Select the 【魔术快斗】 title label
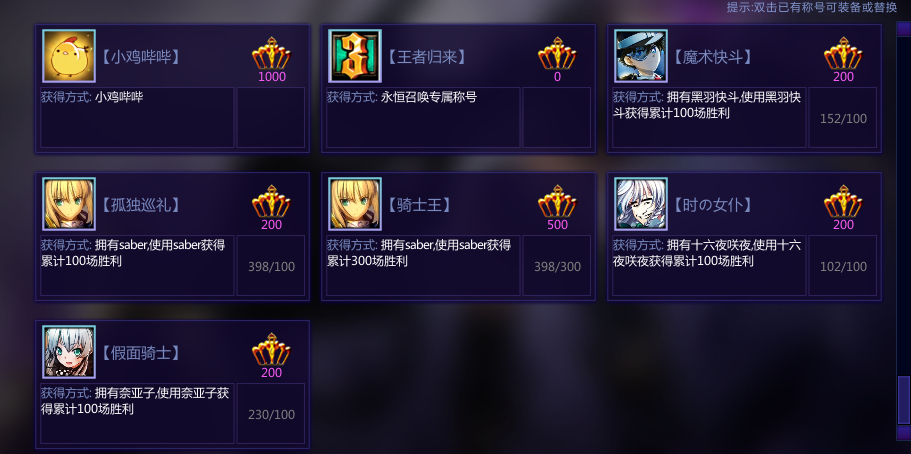The width and height of the screenshot is (911, 454). click(712, 56)
